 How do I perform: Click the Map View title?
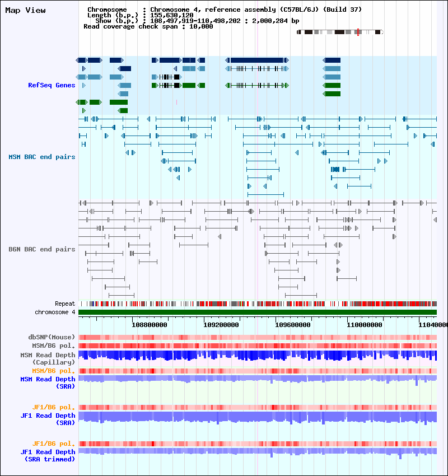[26, 10]
